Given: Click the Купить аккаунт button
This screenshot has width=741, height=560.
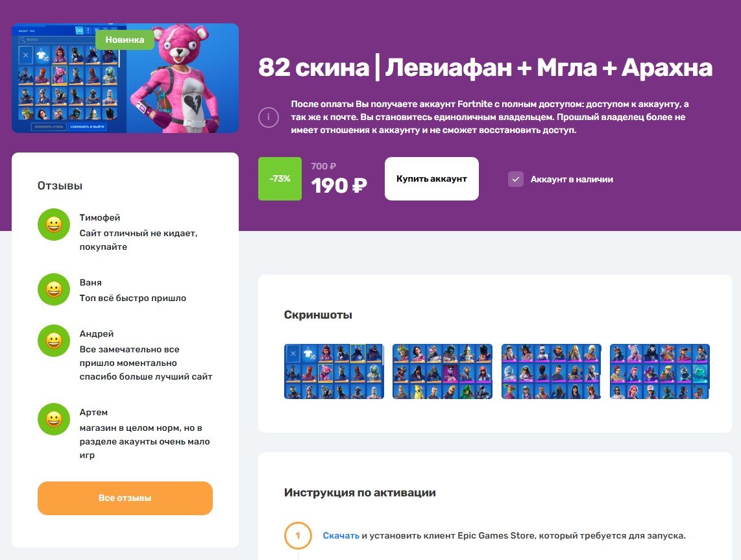Looking at the screenshot, I should point(431,178).
